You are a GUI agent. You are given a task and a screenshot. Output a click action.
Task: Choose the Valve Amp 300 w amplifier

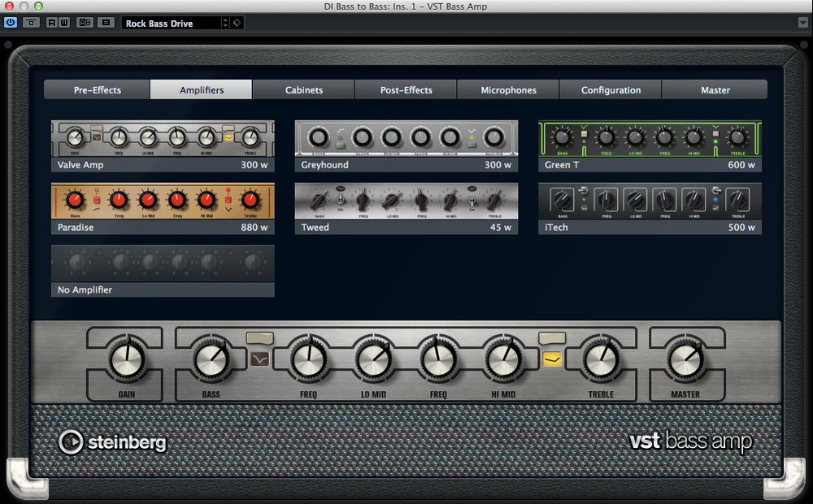point(163,146)
